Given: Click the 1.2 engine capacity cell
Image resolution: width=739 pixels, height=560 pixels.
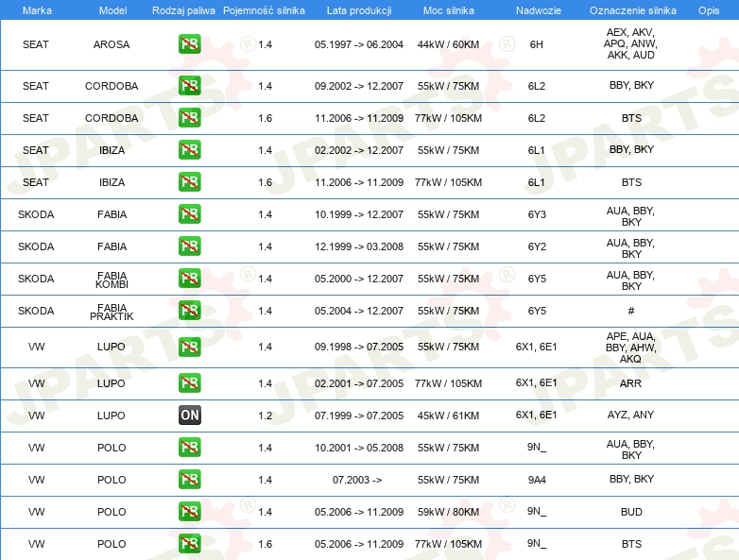Looking at the screenshot, I should click(x=265, y=416).
